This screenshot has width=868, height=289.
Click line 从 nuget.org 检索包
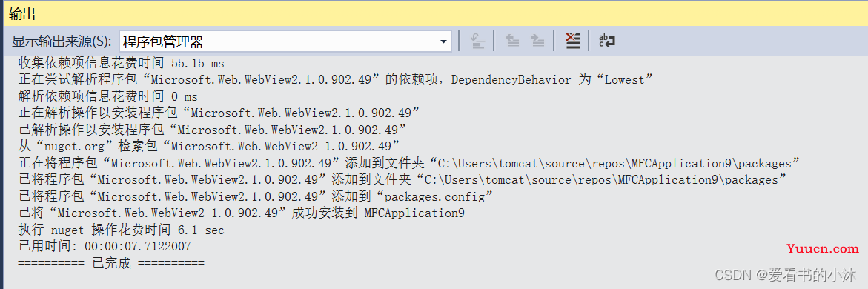[x=209, y=146]
